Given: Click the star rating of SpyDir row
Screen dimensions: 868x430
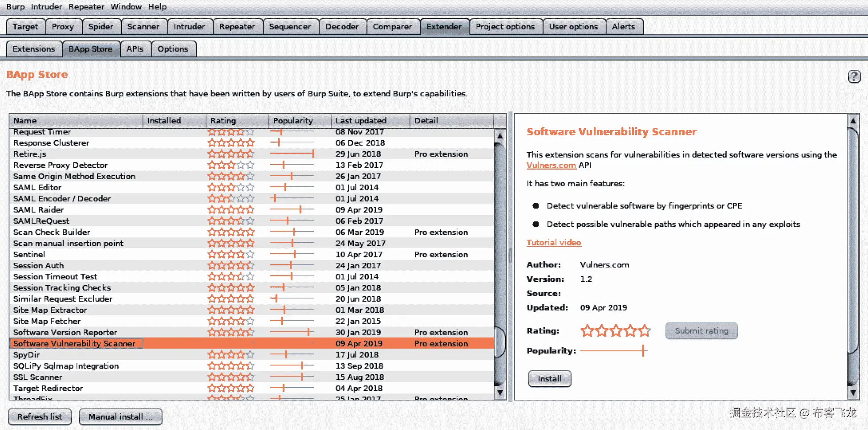Looking at the screenshot, I should 231,354.
